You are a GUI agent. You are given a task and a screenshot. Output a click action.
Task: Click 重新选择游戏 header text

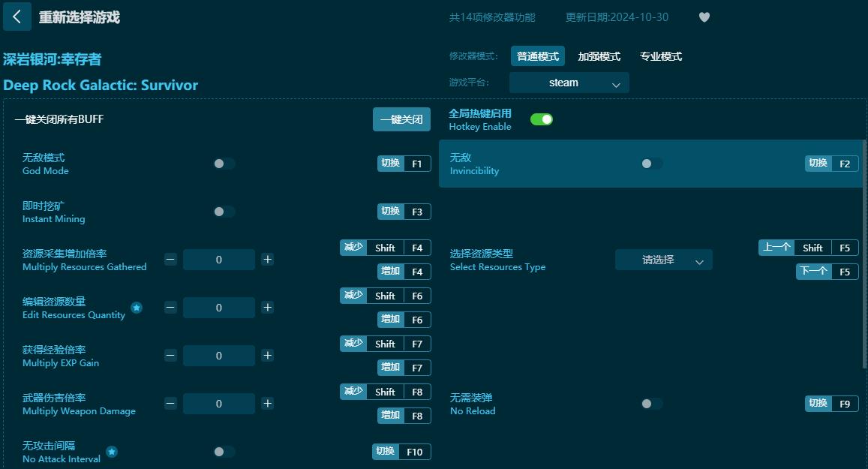80,17
